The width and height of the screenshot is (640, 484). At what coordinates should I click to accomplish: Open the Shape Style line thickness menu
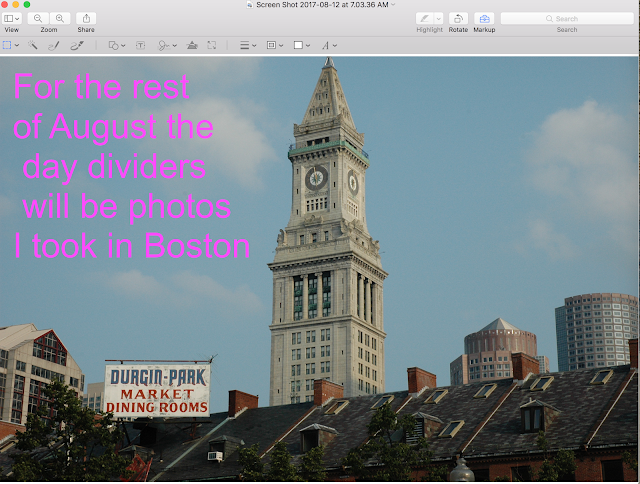point(248,45)
